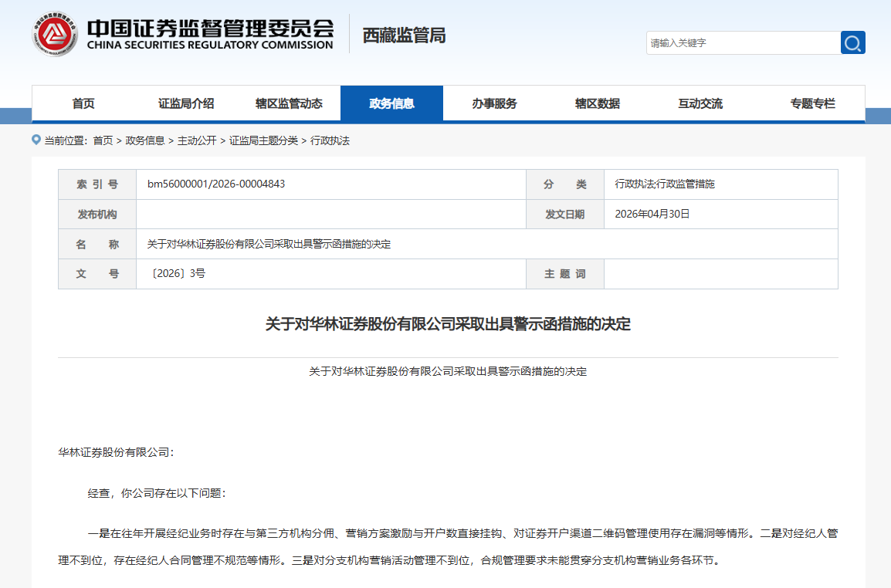Open the 互动交流 navigation tab

pyautogui.click(x=700, y=103)
